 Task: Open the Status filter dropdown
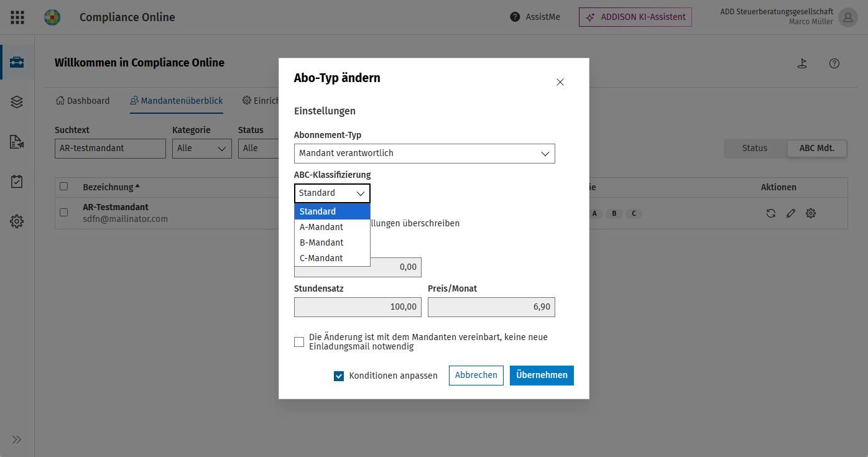click(258, 148)
